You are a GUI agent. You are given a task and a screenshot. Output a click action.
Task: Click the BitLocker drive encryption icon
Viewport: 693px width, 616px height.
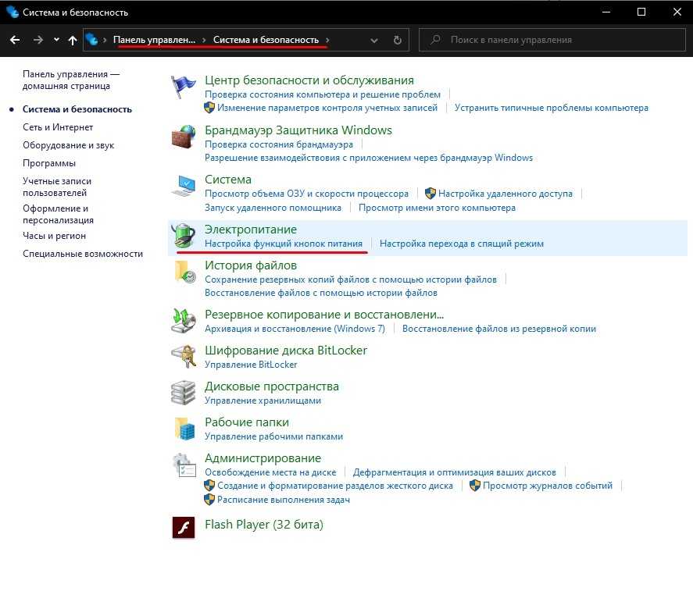(x=184, y=357)
